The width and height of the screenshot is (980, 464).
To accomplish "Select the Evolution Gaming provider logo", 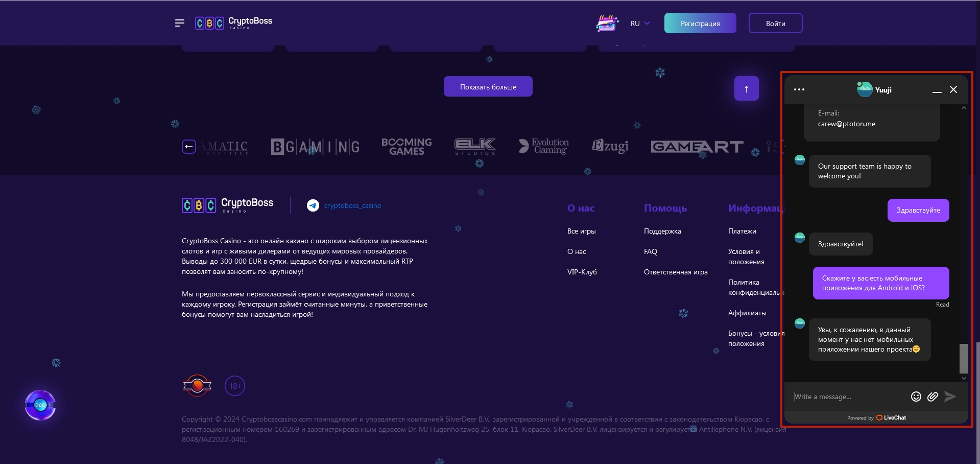I will click(544, 147).
